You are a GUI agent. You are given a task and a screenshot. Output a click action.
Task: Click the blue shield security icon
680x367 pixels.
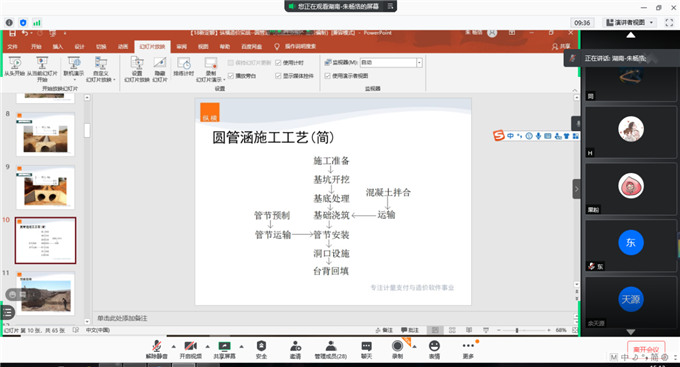tap(23, 23)
